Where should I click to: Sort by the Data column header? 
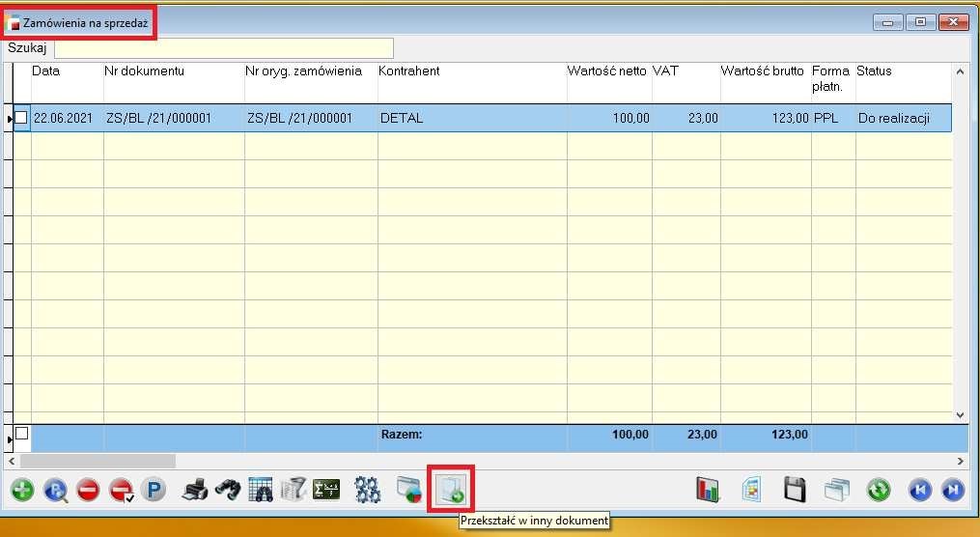point(45,71)
